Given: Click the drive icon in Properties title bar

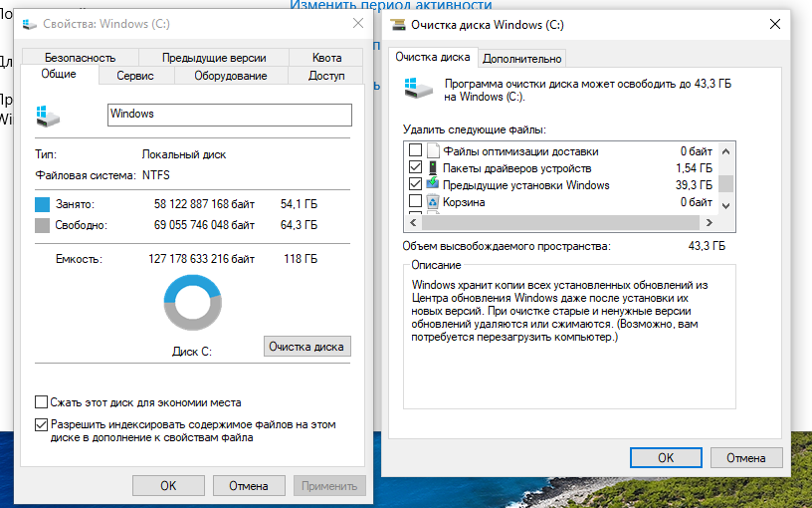Looking at the screenshot, I should tap(30, 24).
